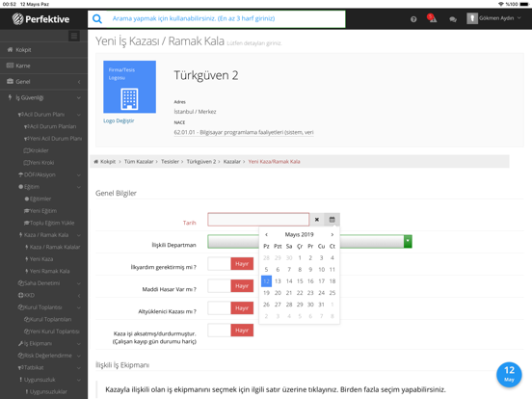Go to the next month in the calendar
The image size is (532, 399).
coord(332,234)
